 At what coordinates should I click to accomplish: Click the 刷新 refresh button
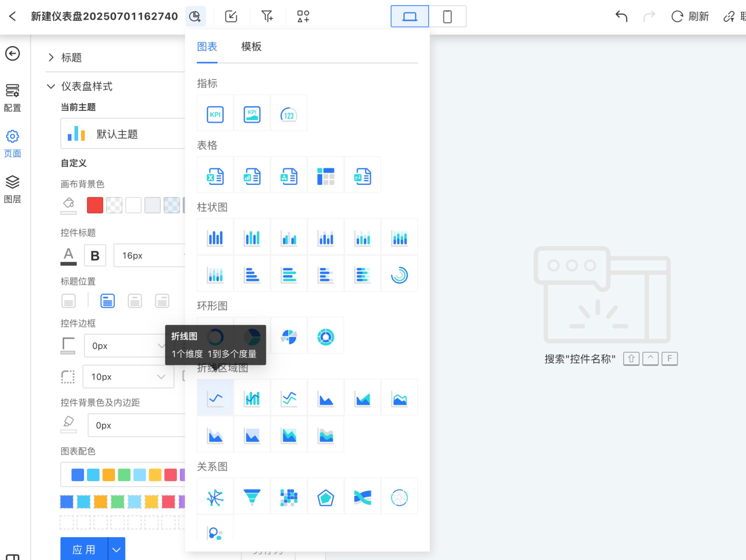tap(690, 17)
